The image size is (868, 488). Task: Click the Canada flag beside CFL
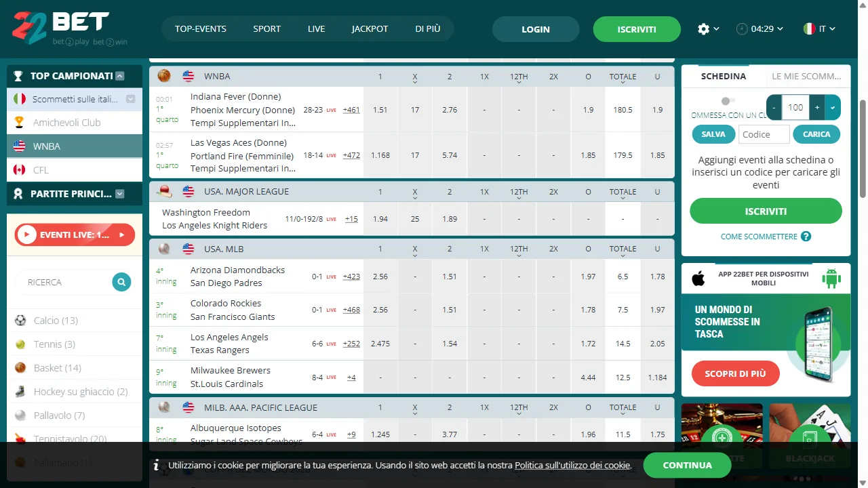(20, 170)
